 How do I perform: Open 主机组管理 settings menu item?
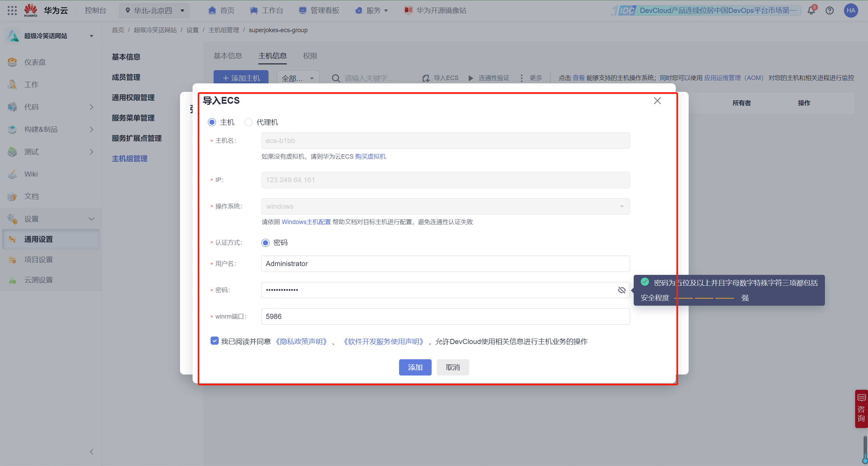point(130,159)
